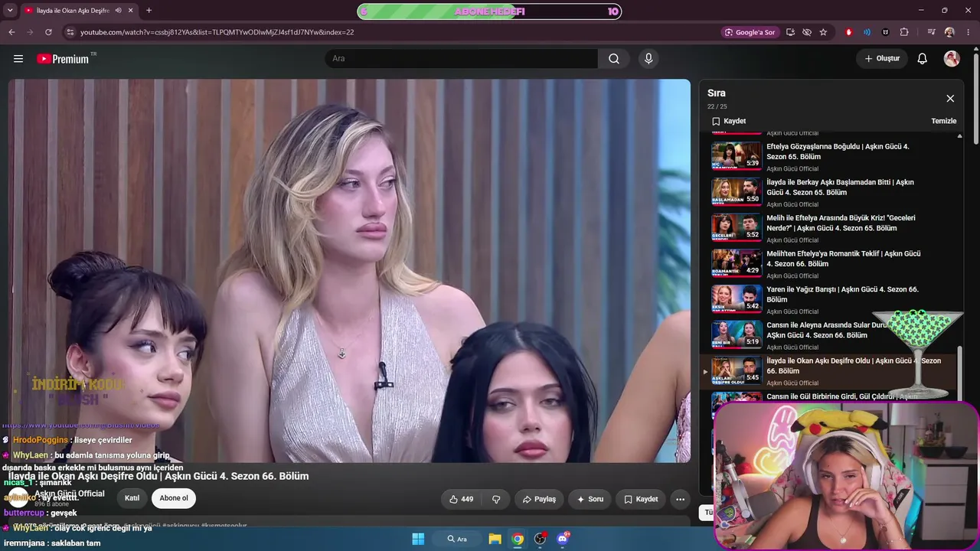Mute the tab using its speaker icon

tap(118, 11)
